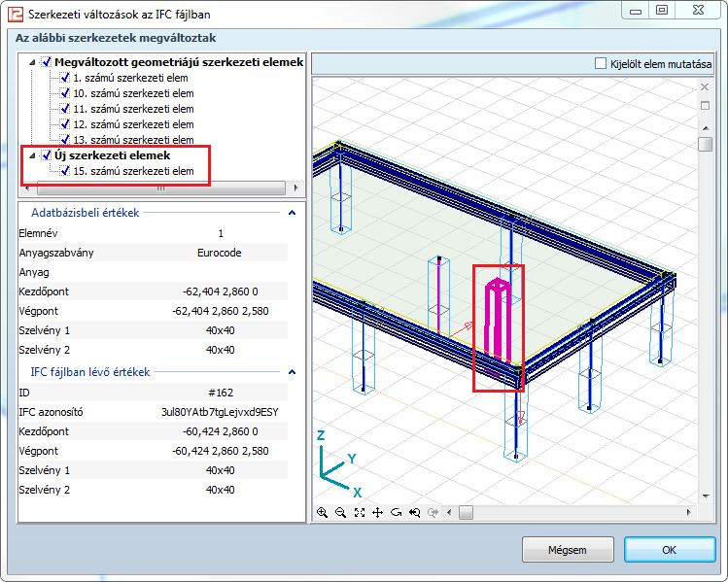Uncheck 10. számú szerkezeti elem

[65, 93]
